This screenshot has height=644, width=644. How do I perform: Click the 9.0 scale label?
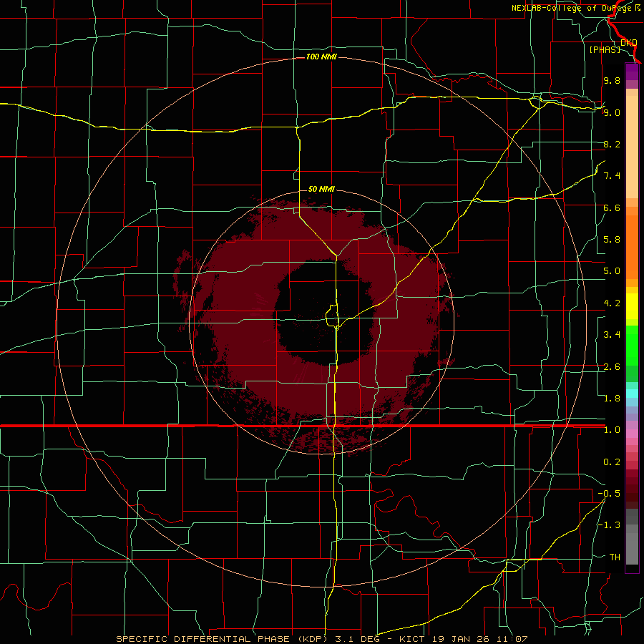coord(612,112)
